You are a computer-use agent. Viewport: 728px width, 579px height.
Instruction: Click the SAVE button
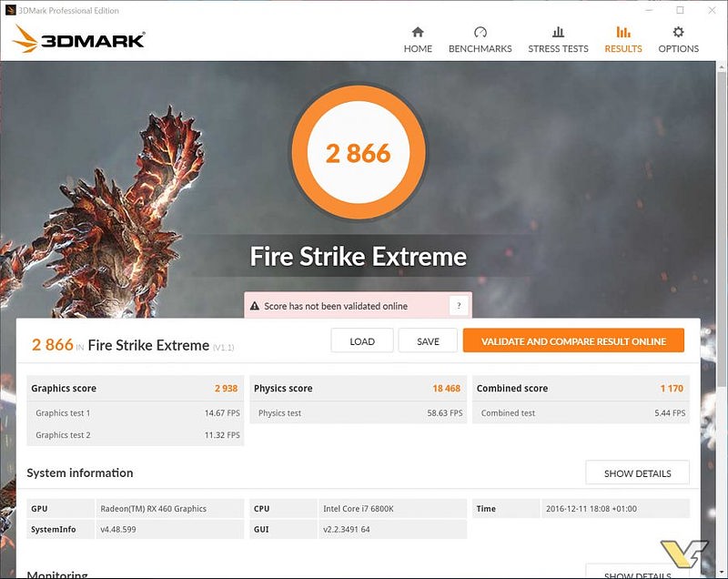coord(428,340)
